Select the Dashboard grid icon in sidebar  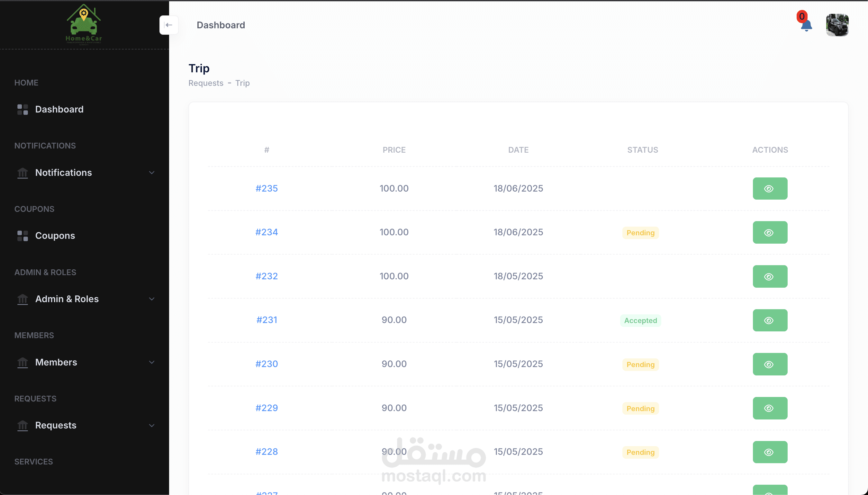point(22,109)
